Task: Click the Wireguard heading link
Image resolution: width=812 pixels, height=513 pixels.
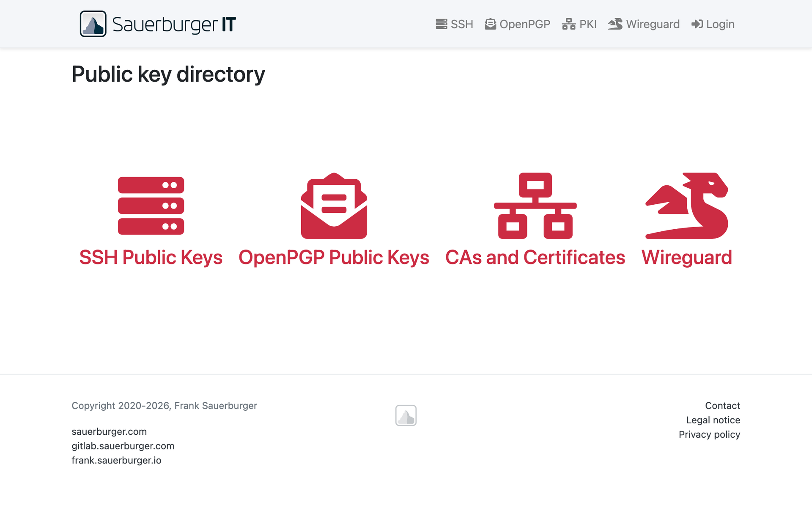Action: point(686,257)
